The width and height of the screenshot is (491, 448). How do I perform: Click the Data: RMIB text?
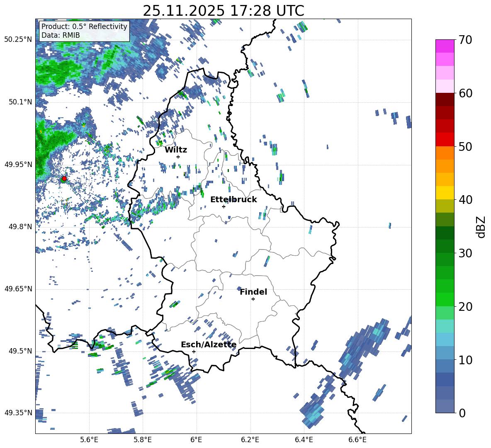point(61,35)
